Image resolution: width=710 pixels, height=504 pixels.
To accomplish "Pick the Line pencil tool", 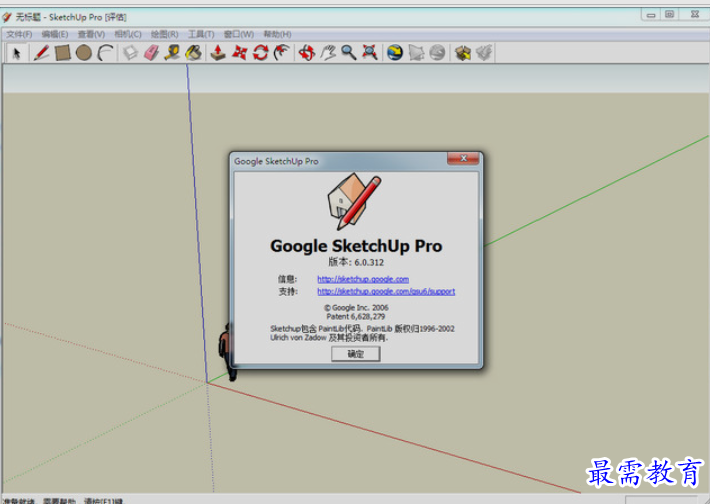I will [x=41, y=53].
